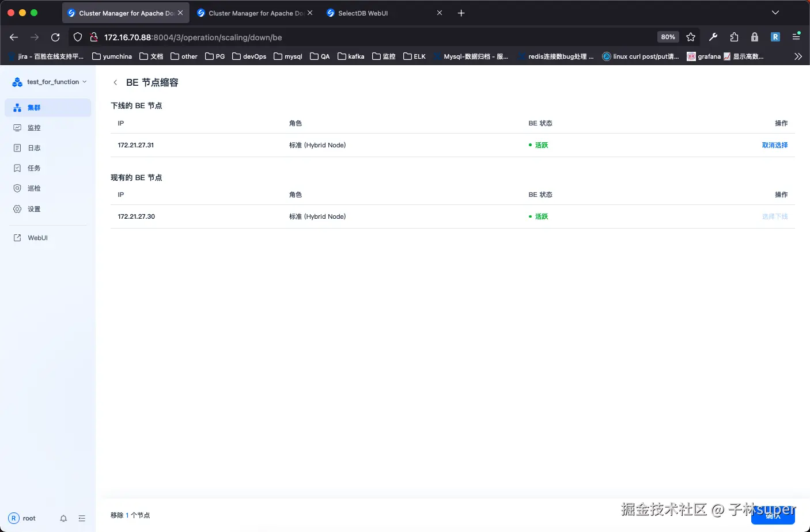This screenshot has height=532, width=810.
Task: Bookmark this page with the star icon
Action: [691, 37]
